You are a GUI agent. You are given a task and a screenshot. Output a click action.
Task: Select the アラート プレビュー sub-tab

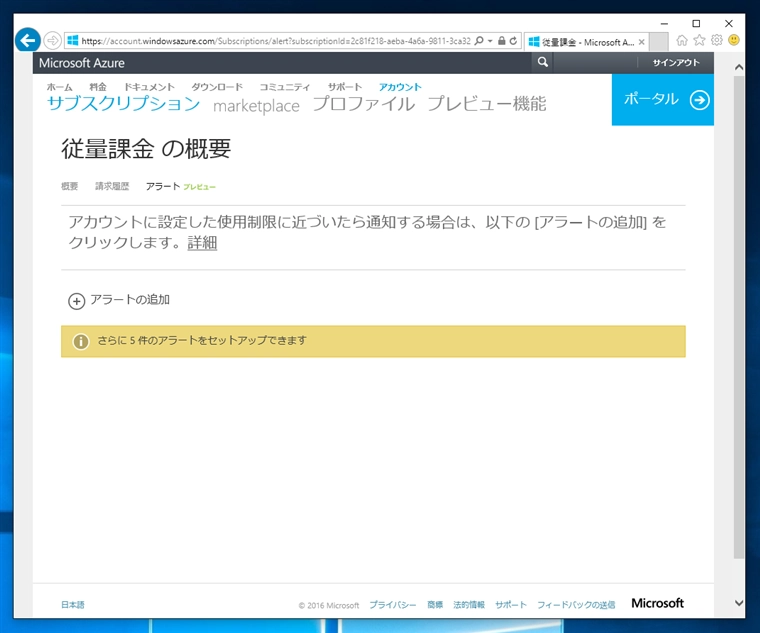(181, 186)
